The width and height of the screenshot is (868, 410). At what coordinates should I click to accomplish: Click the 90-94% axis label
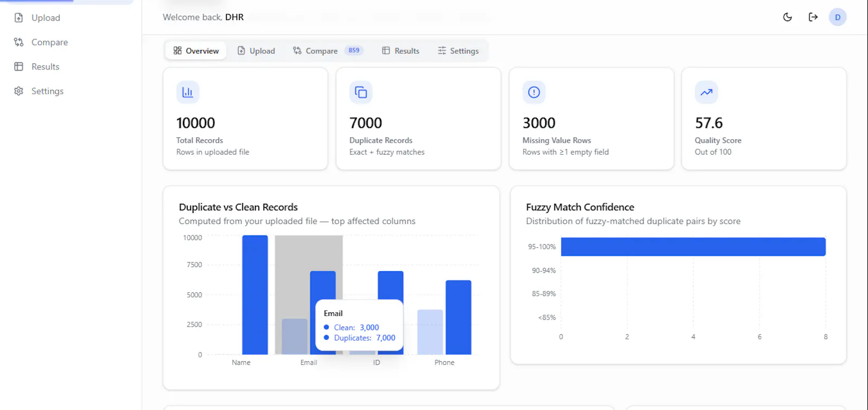tap(544, 271)
